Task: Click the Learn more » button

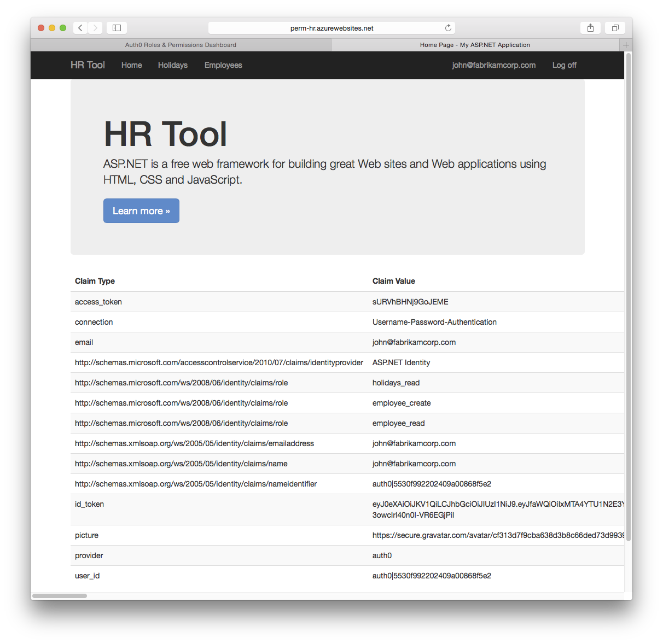Action: tap(141, 211)
